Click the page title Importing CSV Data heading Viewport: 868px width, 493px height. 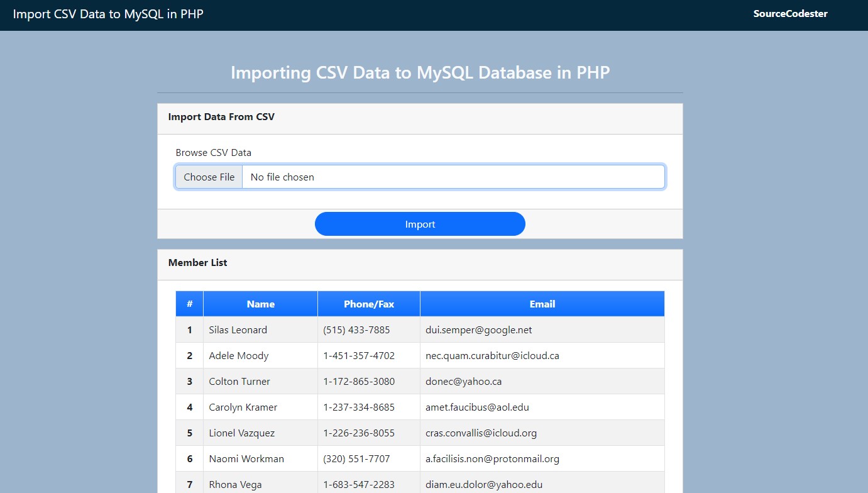[420, 72]
